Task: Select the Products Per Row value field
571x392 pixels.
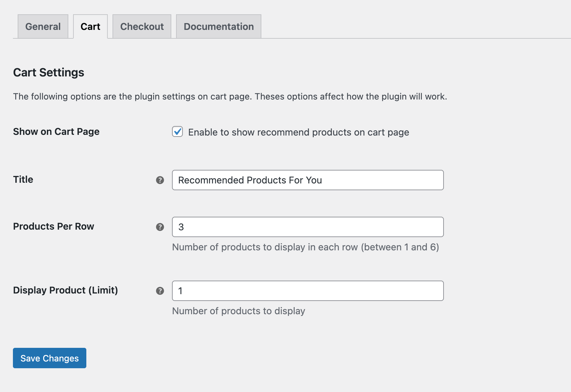Action: coord(308,227)
